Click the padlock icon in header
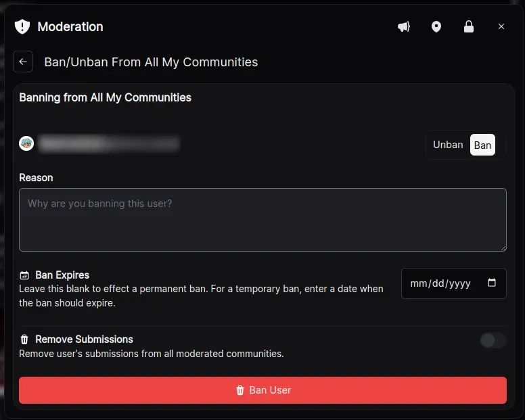525x420 pixels. click(468, 26)
